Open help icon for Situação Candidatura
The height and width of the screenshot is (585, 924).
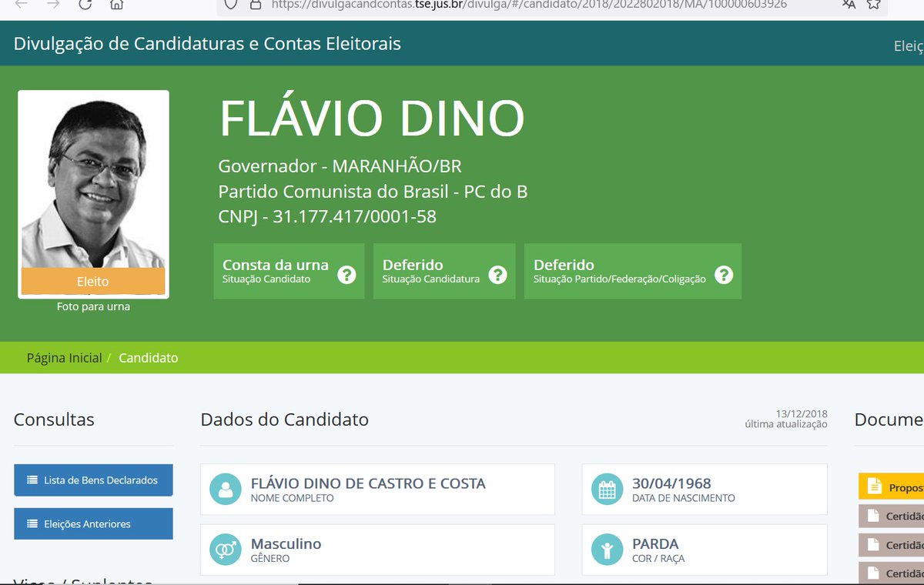coord(497,274)
